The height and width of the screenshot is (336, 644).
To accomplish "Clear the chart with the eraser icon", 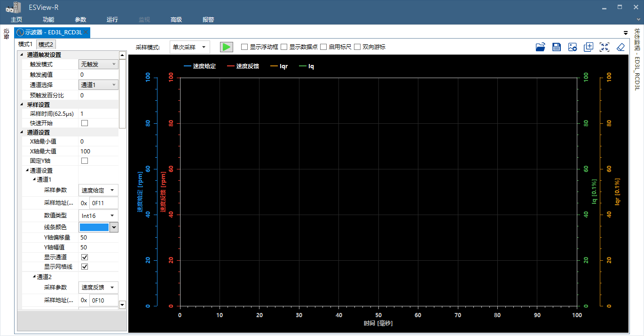I will pos(620,47).
